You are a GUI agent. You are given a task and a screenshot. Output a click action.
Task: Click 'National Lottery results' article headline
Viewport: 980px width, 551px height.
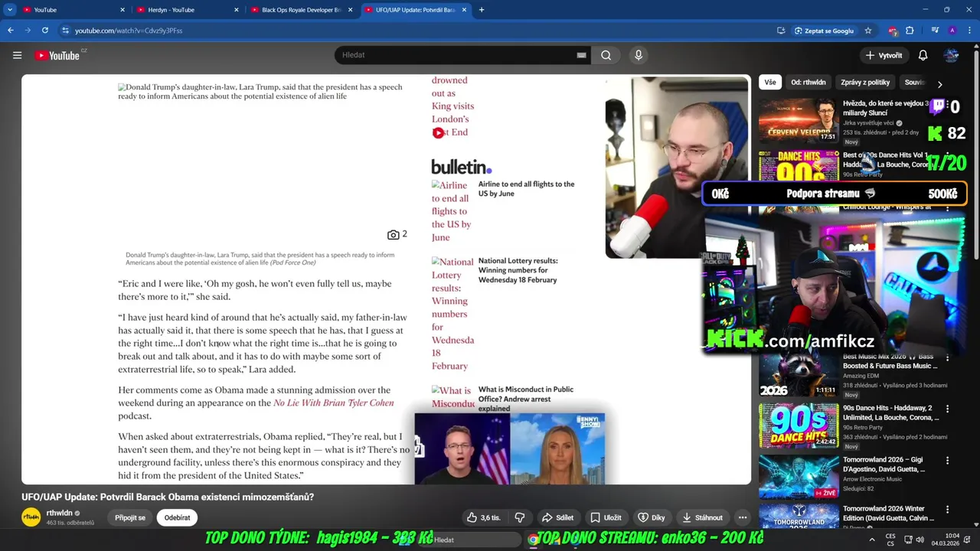(518, 270)
